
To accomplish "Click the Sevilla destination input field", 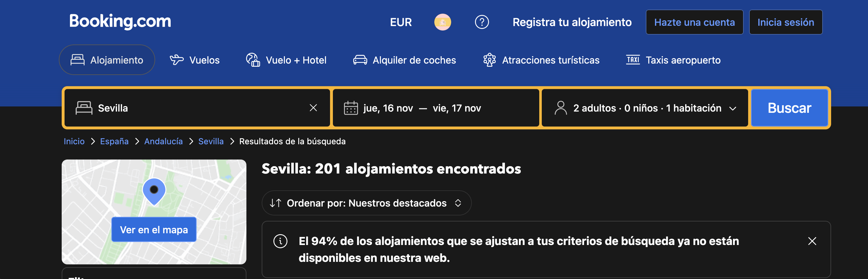I will (197, 108).
